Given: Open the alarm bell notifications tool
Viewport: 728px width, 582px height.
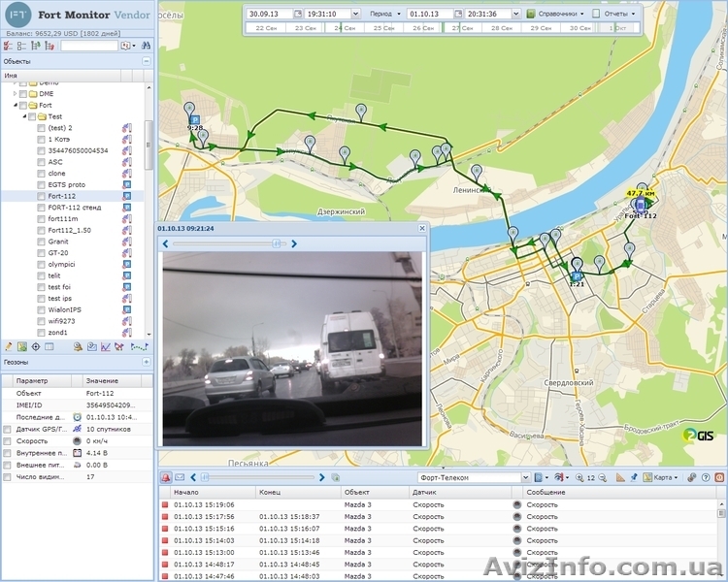Looking at the screenshot, I should 78,346.
